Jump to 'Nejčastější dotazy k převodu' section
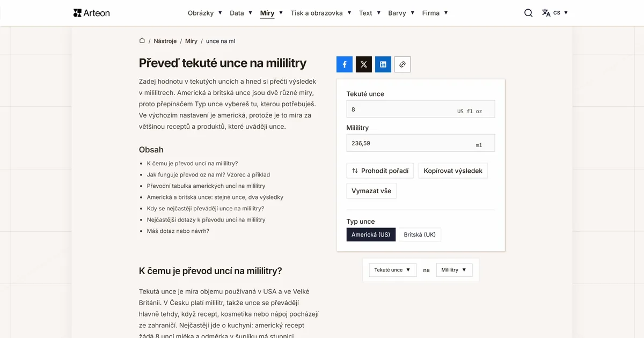 click(206, 219)
